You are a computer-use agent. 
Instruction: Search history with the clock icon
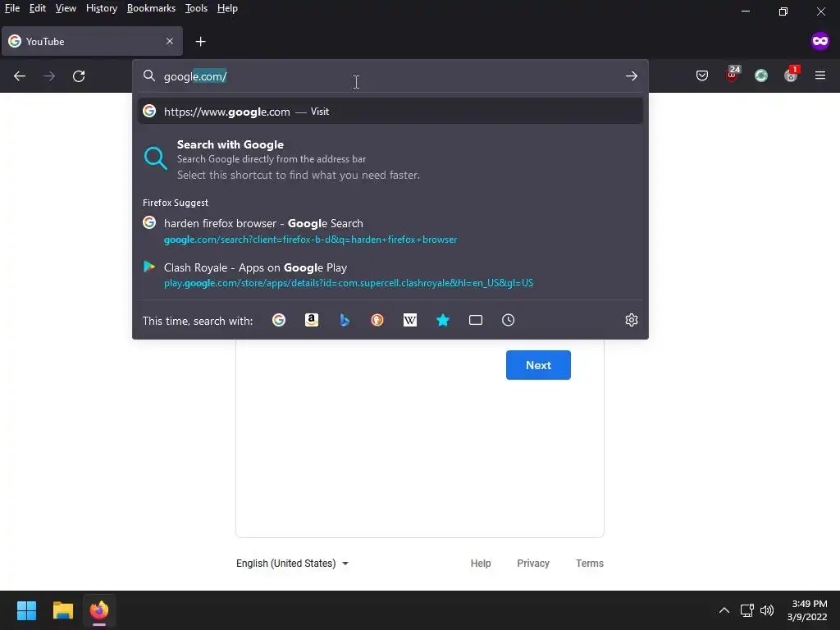point(508,320)
